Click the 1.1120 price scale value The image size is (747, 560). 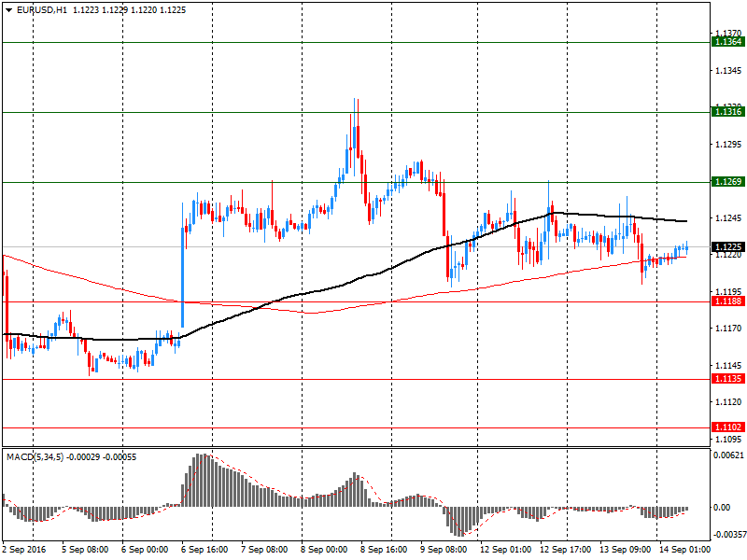point(728,402)
